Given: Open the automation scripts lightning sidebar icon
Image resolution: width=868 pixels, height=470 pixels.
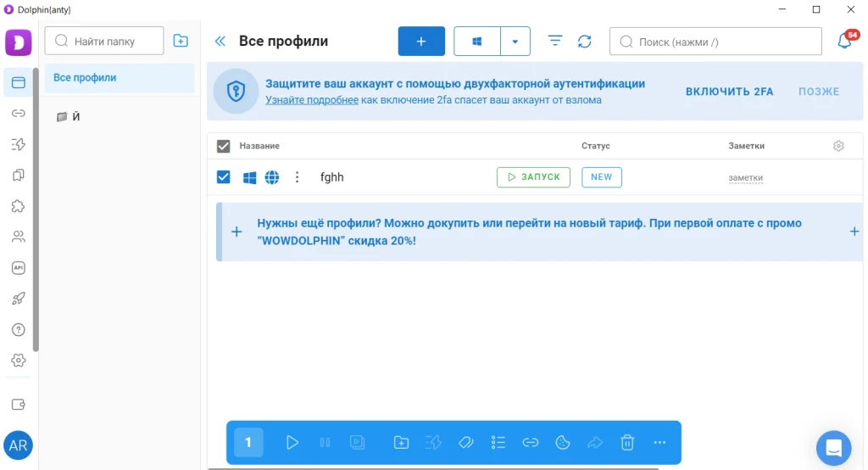Looking at the screenshot, I should (19, 145).
